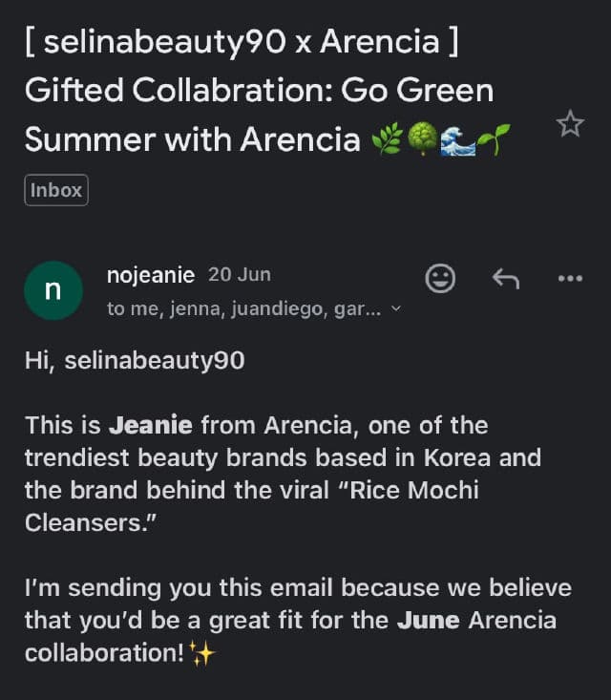Screen dimensions: 611x700
Task: Tap the ocean wave emoji in subject
Action: 456,140
